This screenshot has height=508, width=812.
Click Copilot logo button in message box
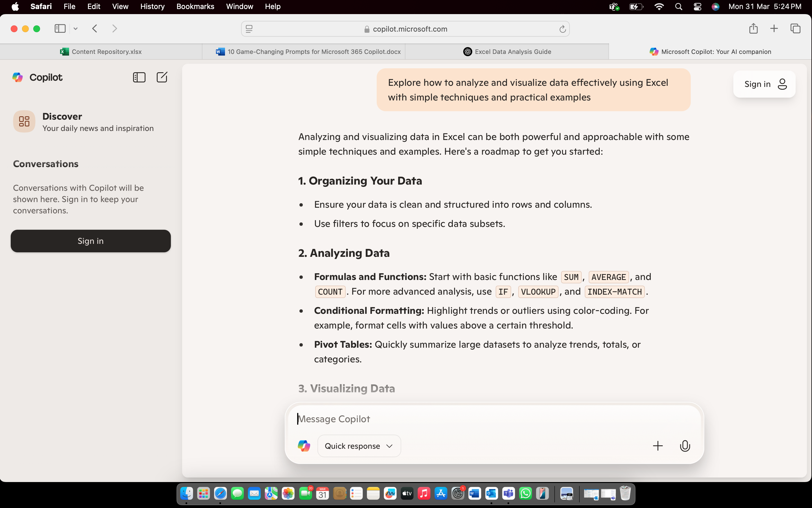click(x=304, y=446)
